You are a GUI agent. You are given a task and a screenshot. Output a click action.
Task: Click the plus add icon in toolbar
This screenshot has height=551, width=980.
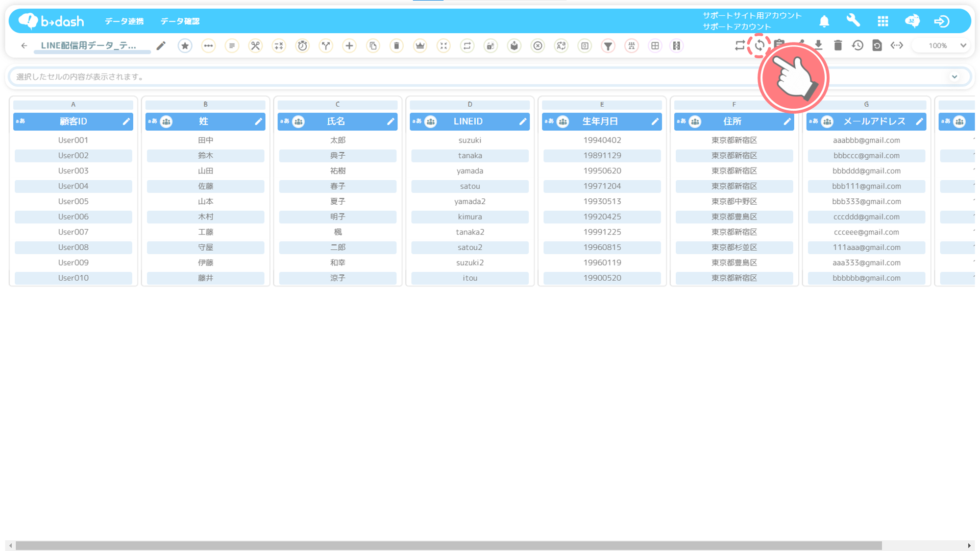349,46
